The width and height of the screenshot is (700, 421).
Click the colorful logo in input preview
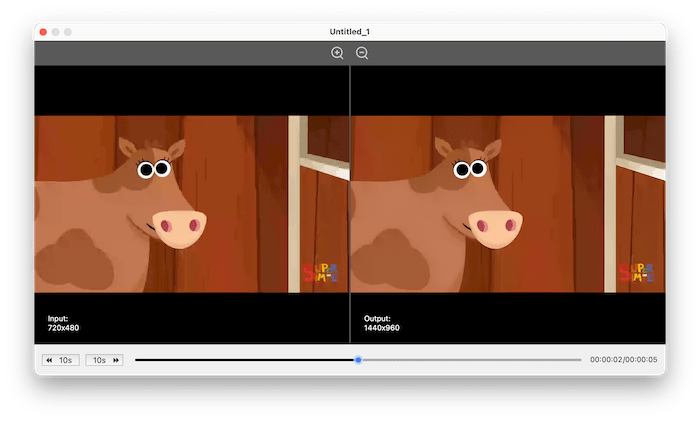click(x=321, y=272)
